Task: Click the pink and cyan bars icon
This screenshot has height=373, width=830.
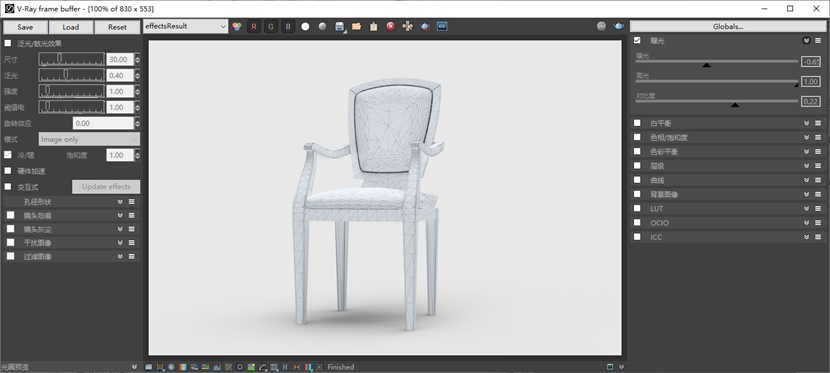Action: tap(308, 367)
